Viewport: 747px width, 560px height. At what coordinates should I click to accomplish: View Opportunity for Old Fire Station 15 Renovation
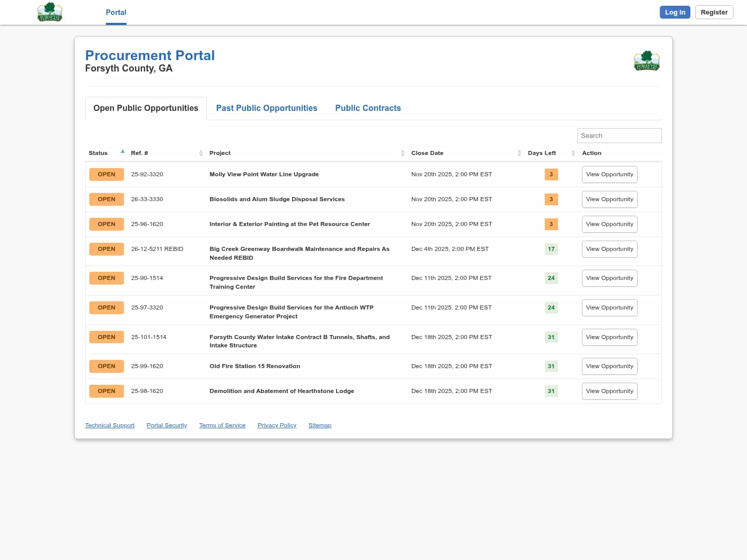(x=610, y=366)
